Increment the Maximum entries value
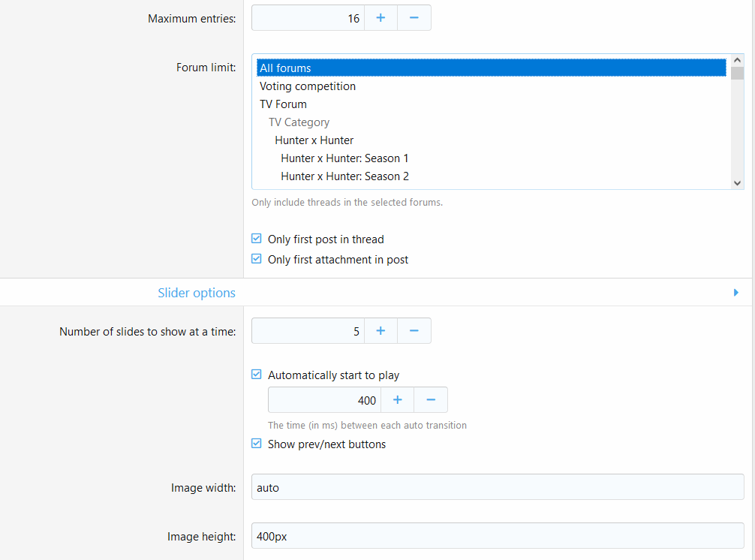The height and width of the screenshot is (560, 755). coord(381,17)
